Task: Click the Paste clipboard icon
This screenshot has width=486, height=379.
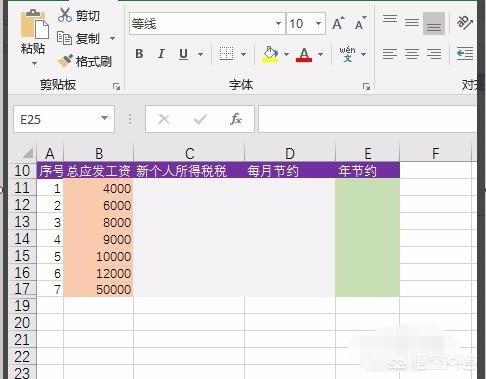Action: click(34, 24)
